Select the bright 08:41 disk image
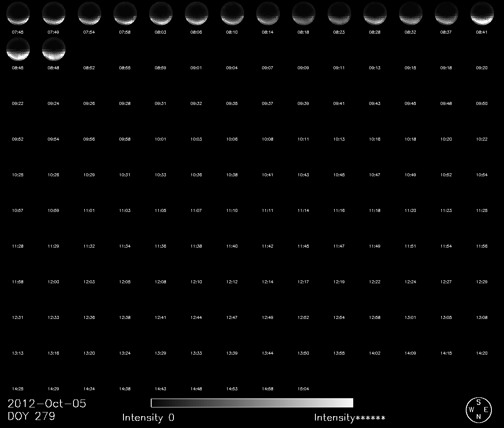This screenshot has height=428, width=504. pyautogui.click(x=482, y=13)
